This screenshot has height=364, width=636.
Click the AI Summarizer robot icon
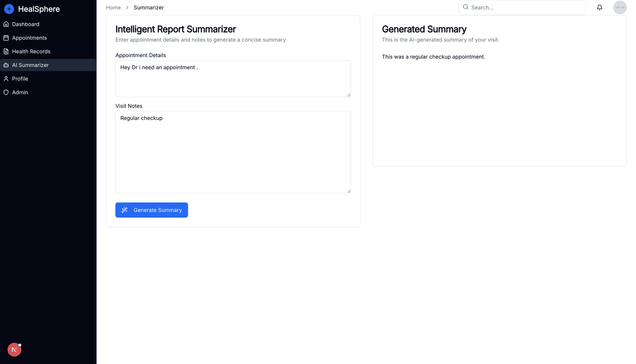[x=6, y=65]
